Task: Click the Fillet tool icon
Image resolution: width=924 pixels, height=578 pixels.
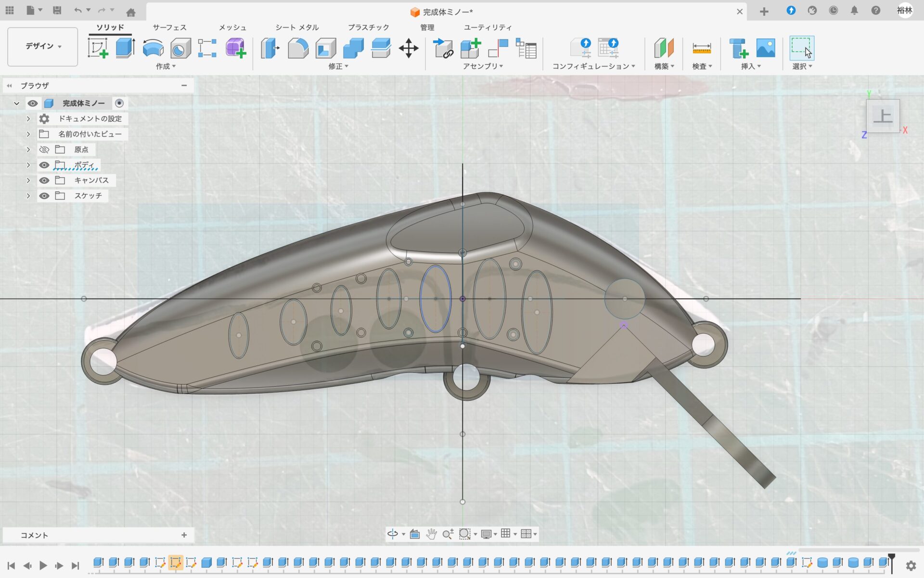Action: tap(298, 48)
